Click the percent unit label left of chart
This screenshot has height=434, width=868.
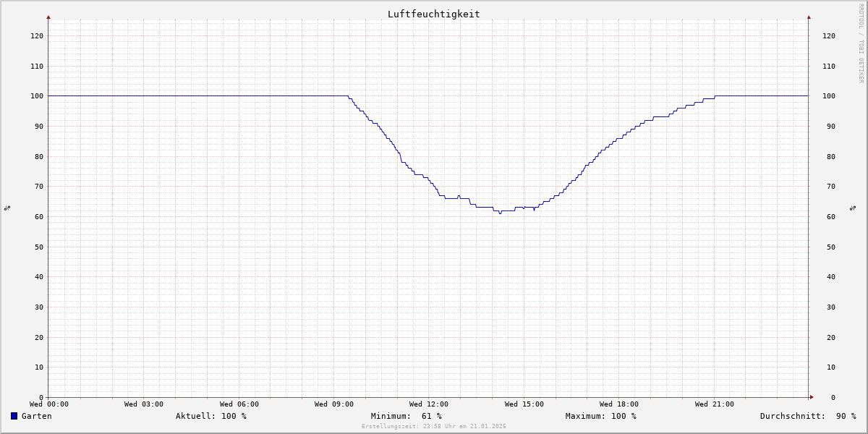[x=7, y=208]
